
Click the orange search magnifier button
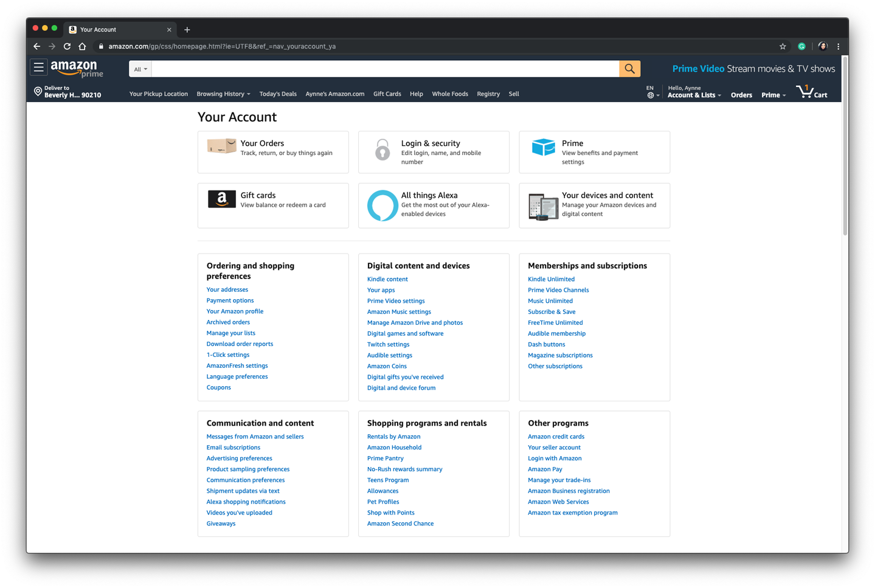pos(629,69)
